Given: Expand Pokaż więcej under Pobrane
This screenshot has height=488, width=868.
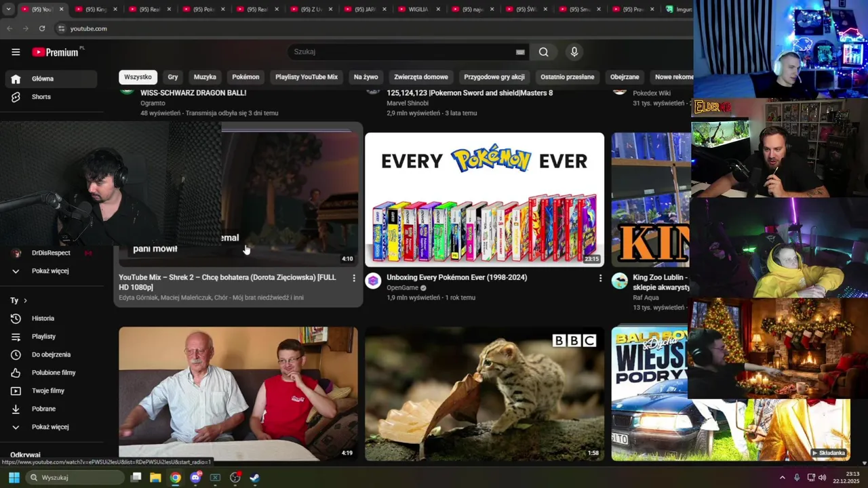Looking at the screenshot, I should tap(52, 427).
